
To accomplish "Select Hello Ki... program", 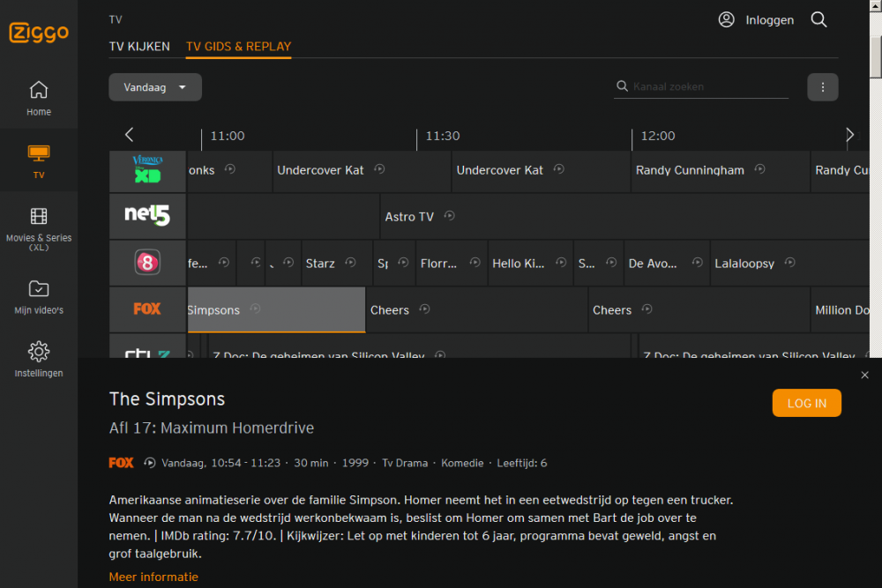I will click(530, 263).
